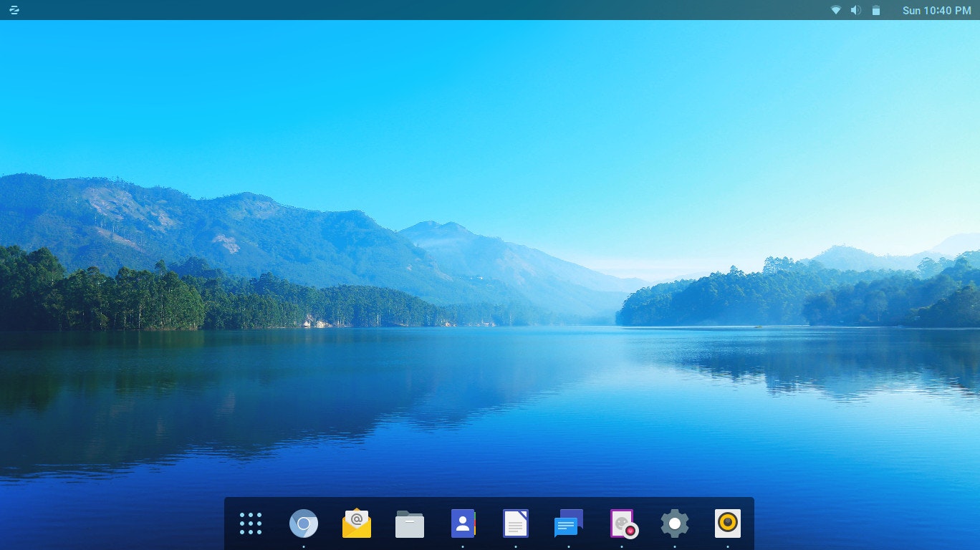Click the dot beneath the music player icon
Screen dimensions: 980x550
(727, 546)
